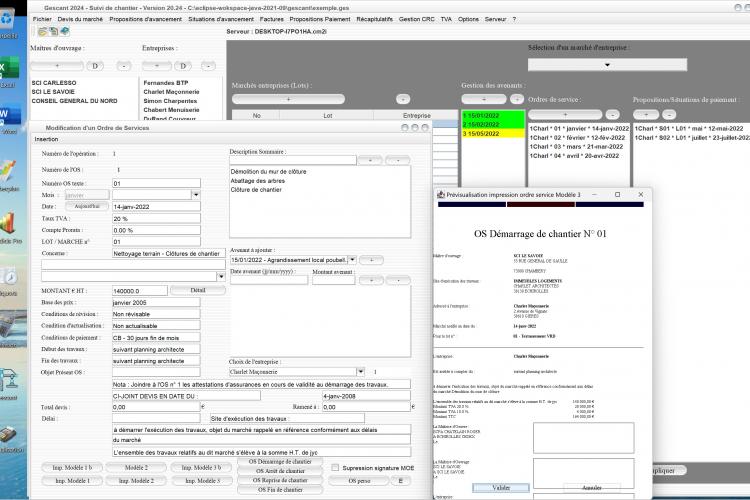Screen dimensions: 750x500
Task: Click the save document toolbar icon
Action: tap(53, 32)
